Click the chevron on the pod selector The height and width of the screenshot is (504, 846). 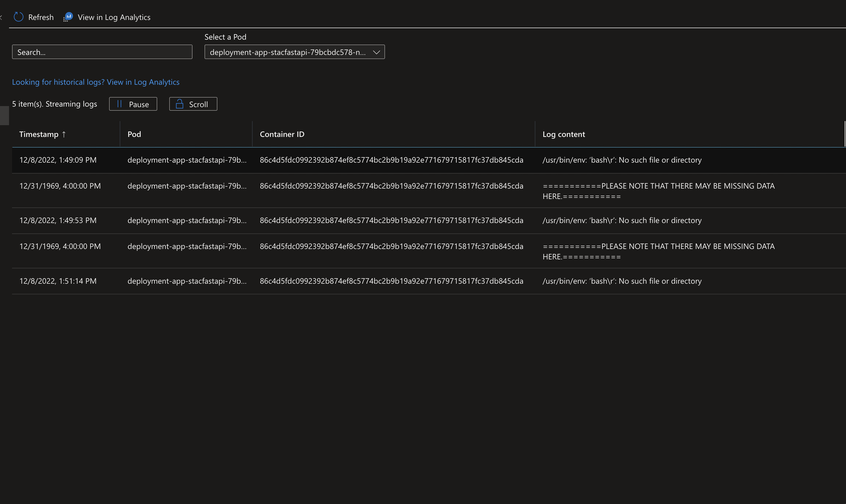[377, 52]
